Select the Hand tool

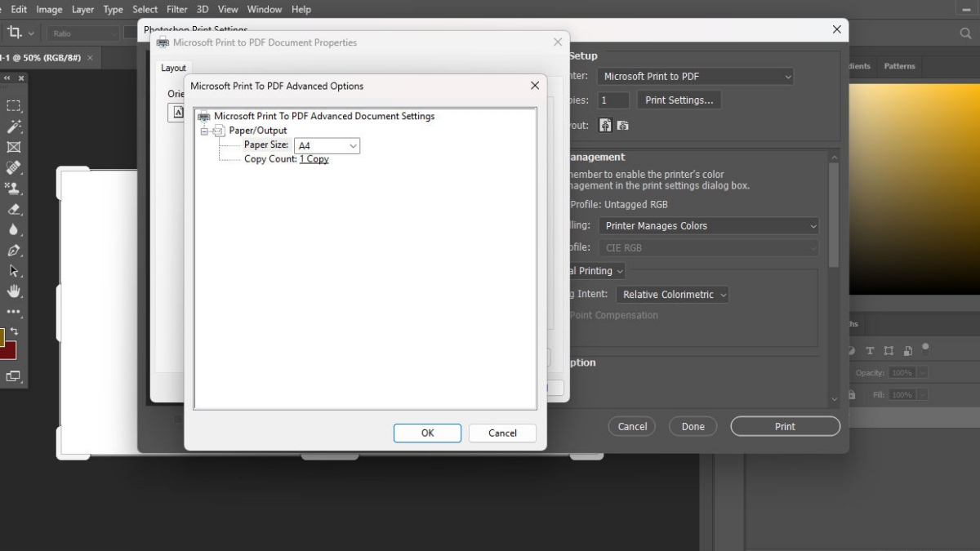pos(14,291)
